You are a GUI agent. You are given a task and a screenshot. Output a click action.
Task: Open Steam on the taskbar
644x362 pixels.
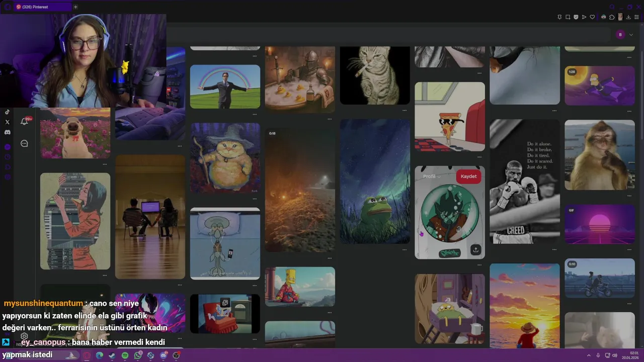pyautogui.click(x=112, y=355)
